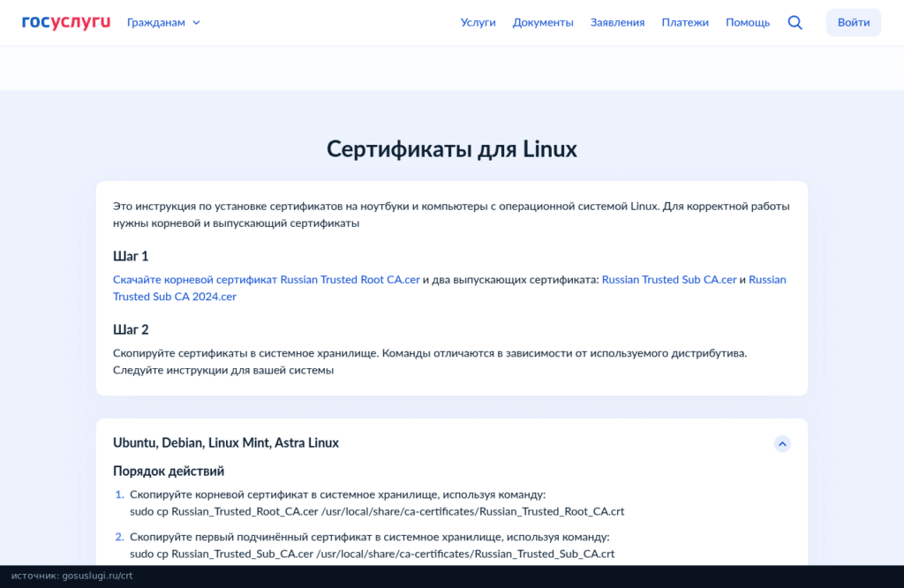Open the Помощь menu item
This screenshot has height=588, width=904.
pos(748,22)
